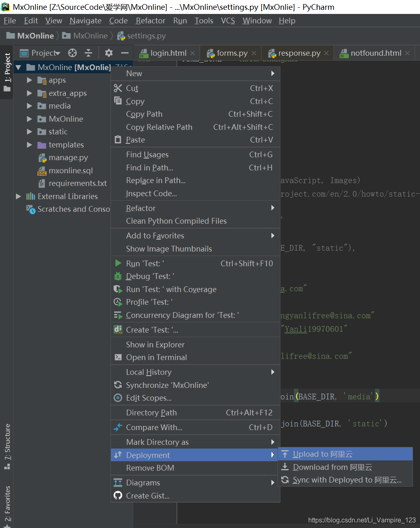Expand the extra_apps folder

pos(29,93)
